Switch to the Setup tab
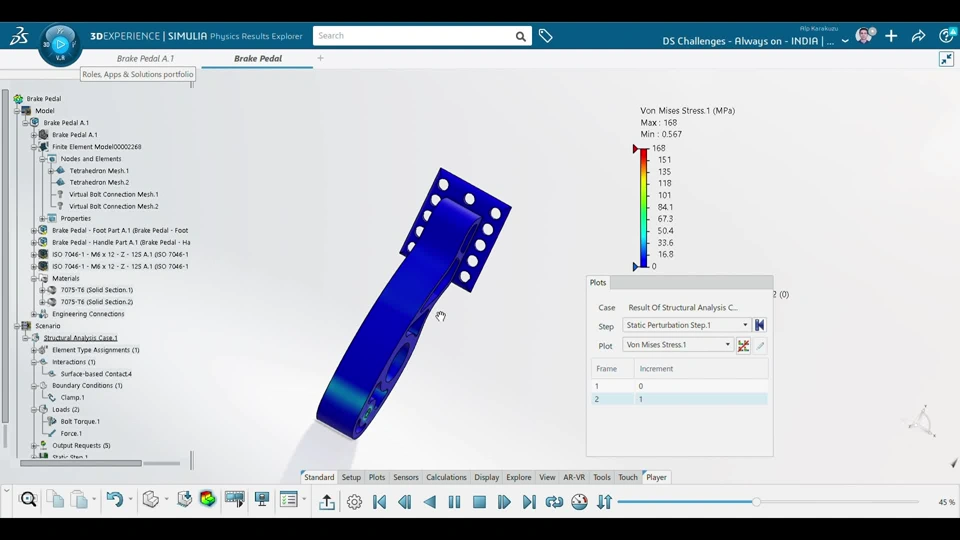This screenshot has height=540, width=960. click(x=351, y=478)
